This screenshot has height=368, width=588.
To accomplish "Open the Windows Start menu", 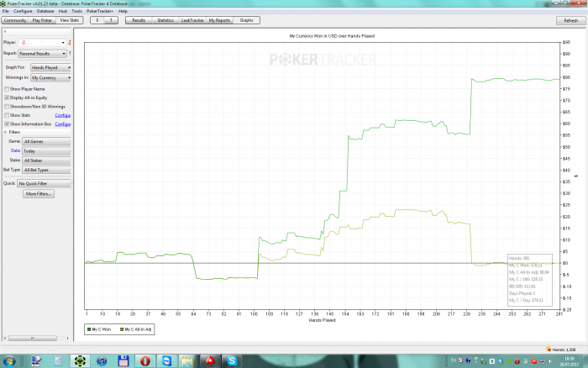I will pyautogui.click(x=9, y=361).
